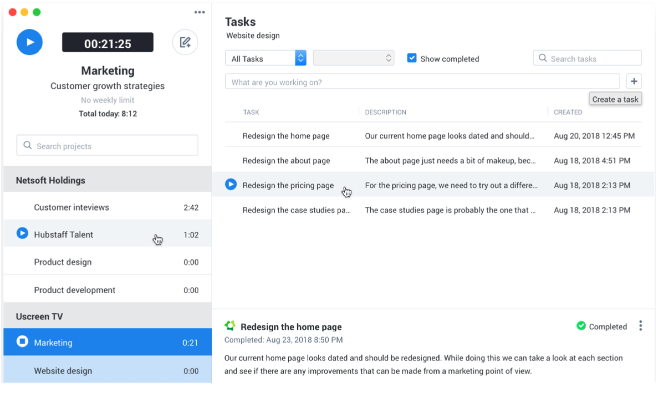
Task: Select the Product development project
Action: (107, 290)
